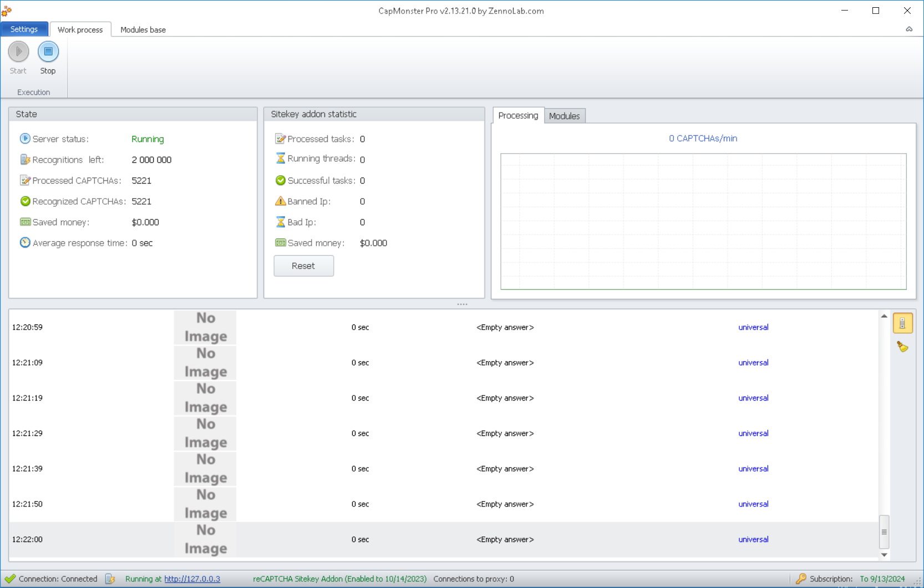Switch to the Work process tab
Screen dimensions: 924x588
point(80,29)
